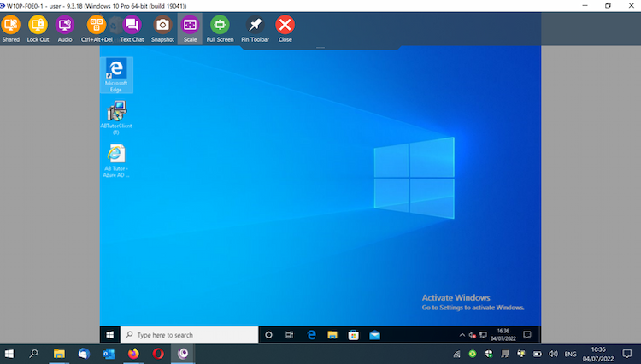Lock out the remote user
641x364 pixels.
coord(38,26)
